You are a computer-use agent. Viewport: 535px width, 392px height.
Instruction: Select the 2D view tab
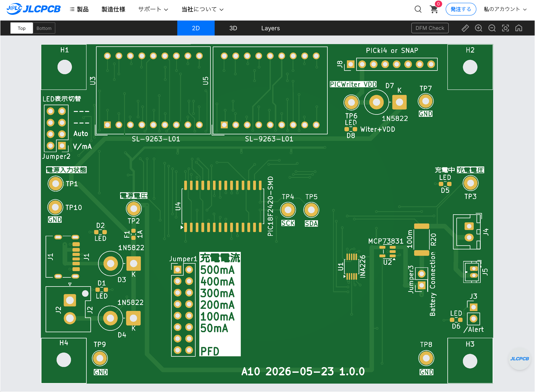196,28
